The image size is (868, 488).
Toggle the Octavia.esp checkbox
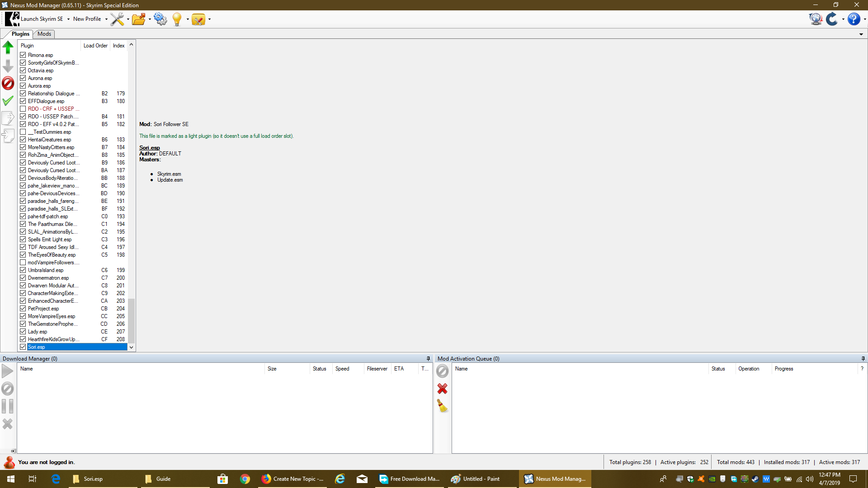pos(23,70)
